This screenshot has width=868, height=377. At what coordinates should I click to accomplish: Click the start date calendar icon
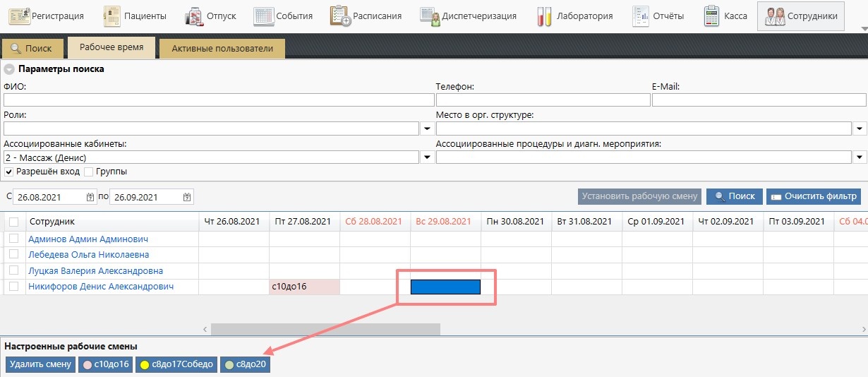click(90, 197)
